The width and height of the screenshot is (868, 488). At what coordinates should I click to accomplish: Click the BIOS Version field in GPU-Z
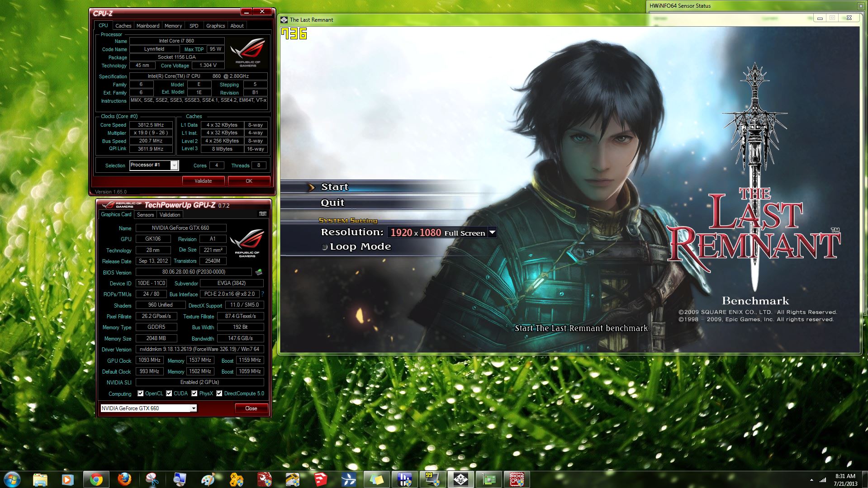194,272
